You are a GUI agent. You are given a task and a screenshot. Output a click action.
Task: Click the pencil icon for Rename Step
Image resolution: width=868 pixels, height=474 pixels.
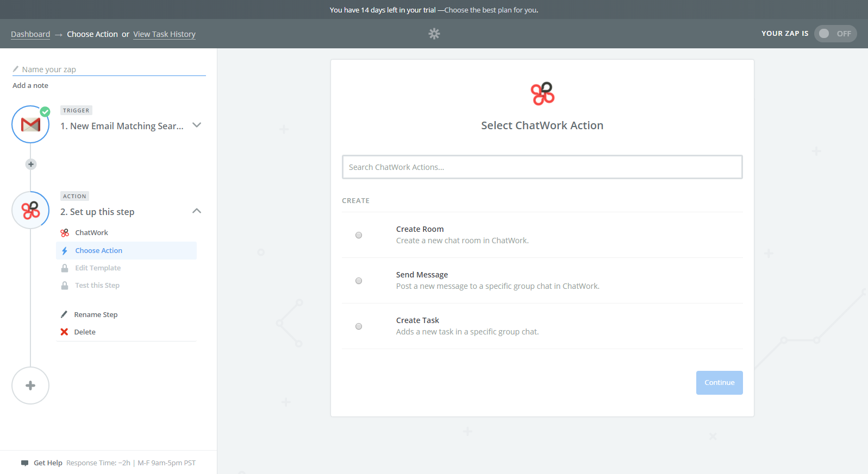point(64,314)
